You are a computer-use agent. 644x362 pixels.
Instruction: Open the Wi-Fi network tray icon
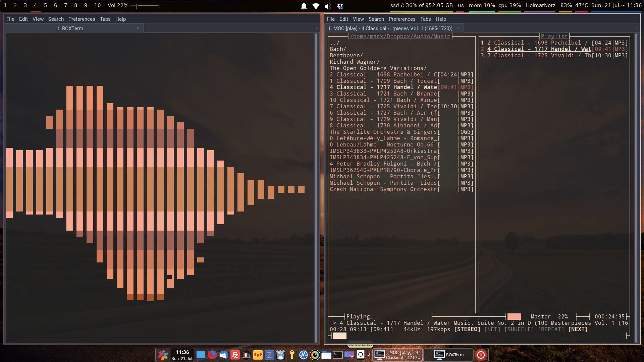tap(316, 6)
